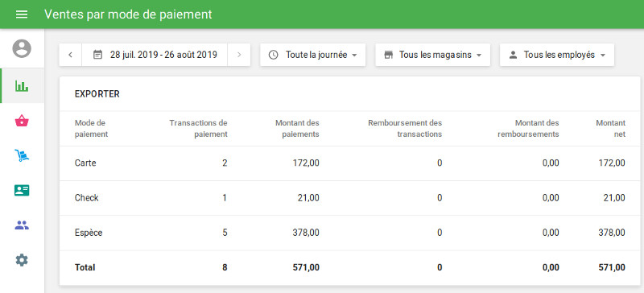Open the employees ID card sidebar icon
This screenshot has height=293, width=644.
click(22, 190)
